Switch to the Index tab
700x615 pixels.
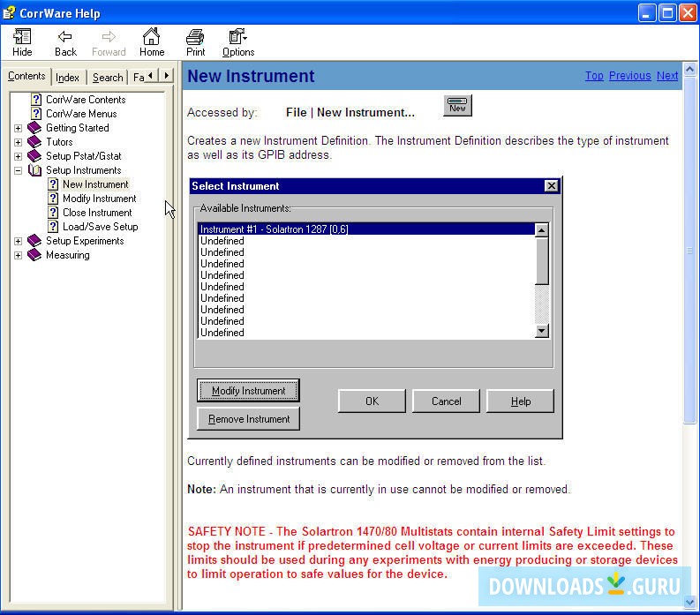67,78
